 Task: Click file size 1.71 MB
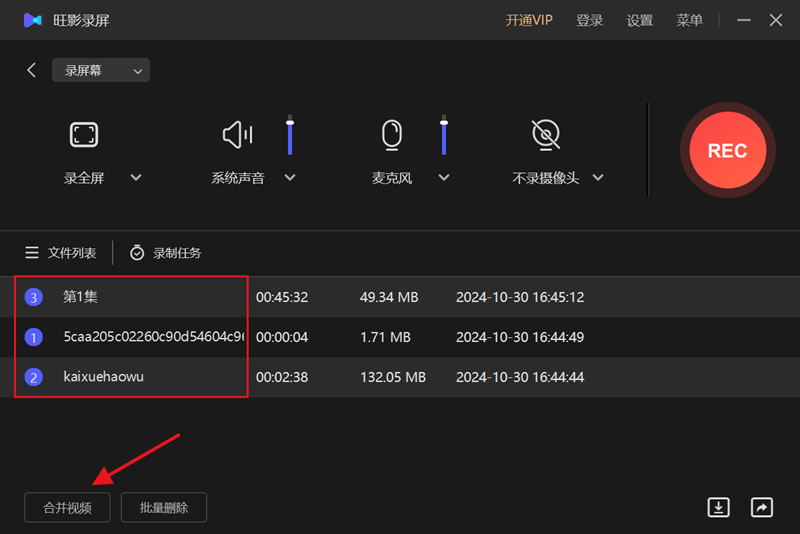[x=385, y=337]
